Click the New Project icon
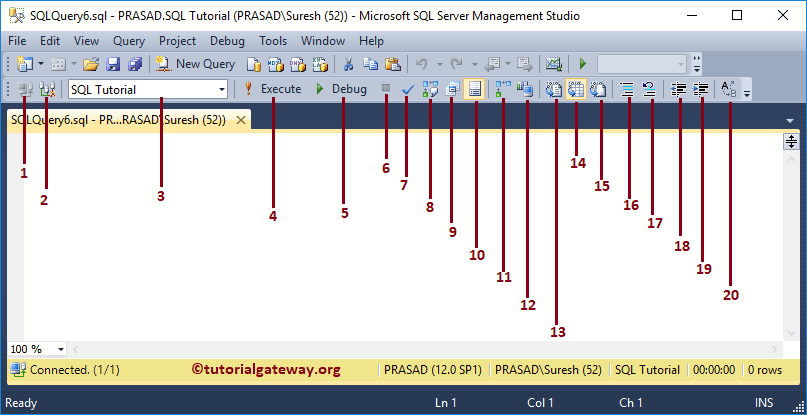807x415 pixels. pyautogui.click(x=23, y=64)
